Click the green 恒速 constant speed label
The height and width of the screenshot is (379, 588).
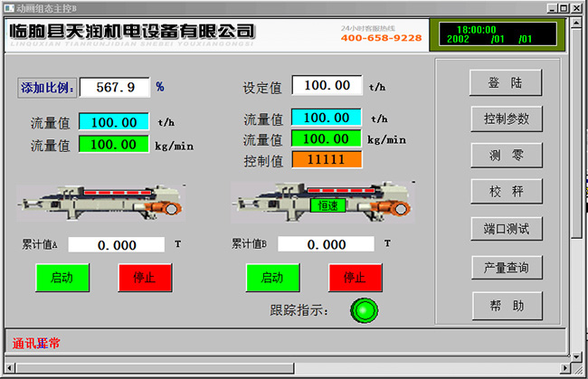point(328,205)
